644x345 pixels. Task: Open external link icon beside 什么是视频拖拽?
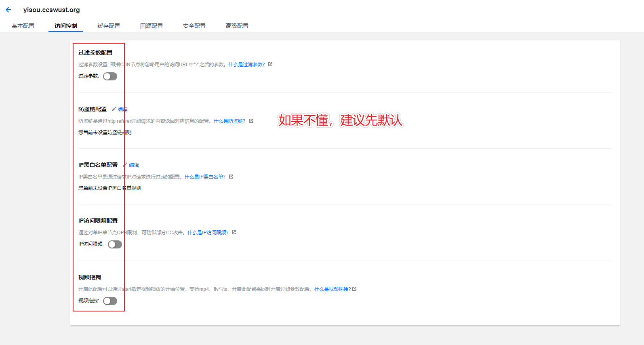[x=354, y=289]
